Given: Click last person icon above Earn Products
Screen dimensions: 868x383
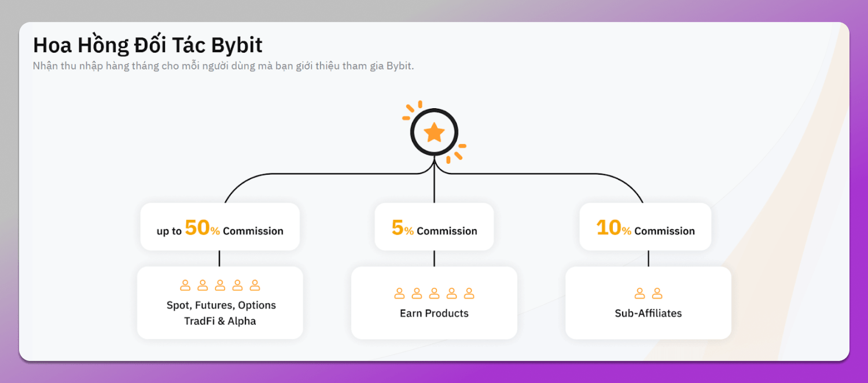Looking at the screenshot, I should 469,293.
